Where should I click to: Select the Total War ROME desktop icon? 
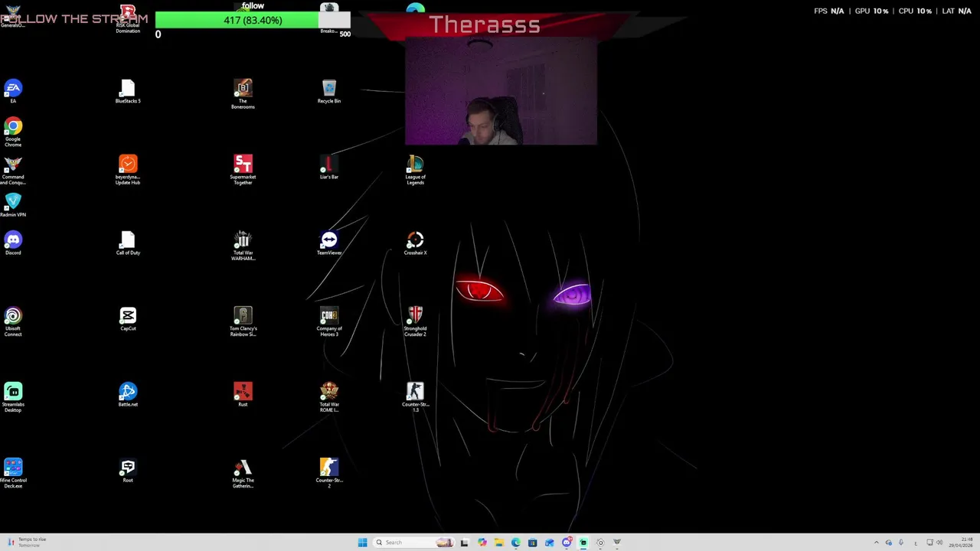click(x=329, y=397)
